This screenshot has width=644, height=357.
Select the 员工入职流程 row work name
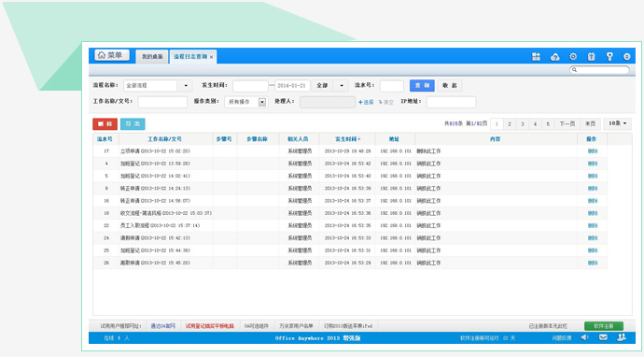[x=160, y=225]
